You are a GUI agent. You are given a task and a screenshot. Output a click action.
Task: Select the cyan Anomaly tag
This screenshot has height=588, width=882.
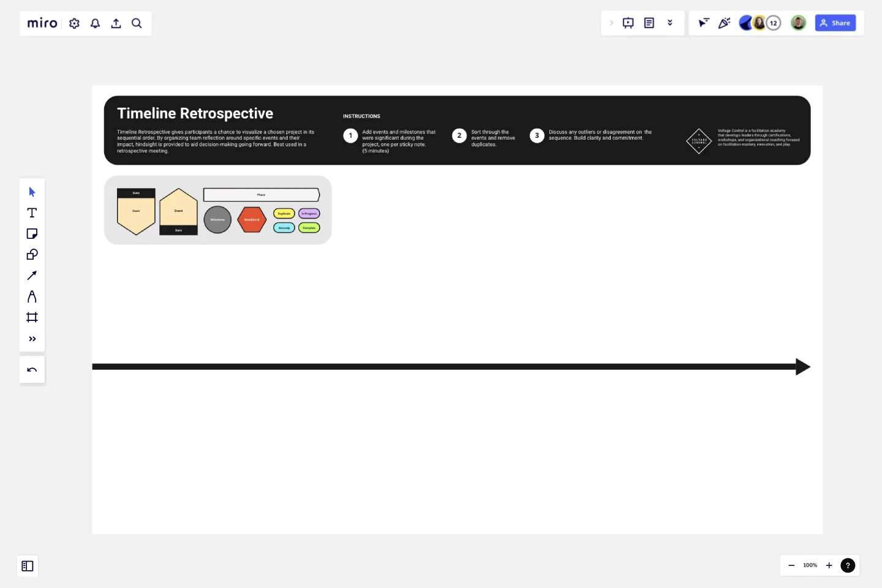pos(284,228)
